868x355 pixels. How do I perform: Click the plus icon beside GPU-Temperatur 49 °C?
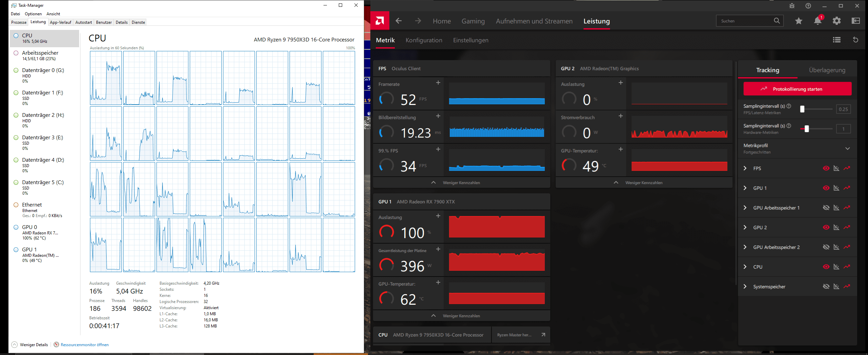pos(621,149)
